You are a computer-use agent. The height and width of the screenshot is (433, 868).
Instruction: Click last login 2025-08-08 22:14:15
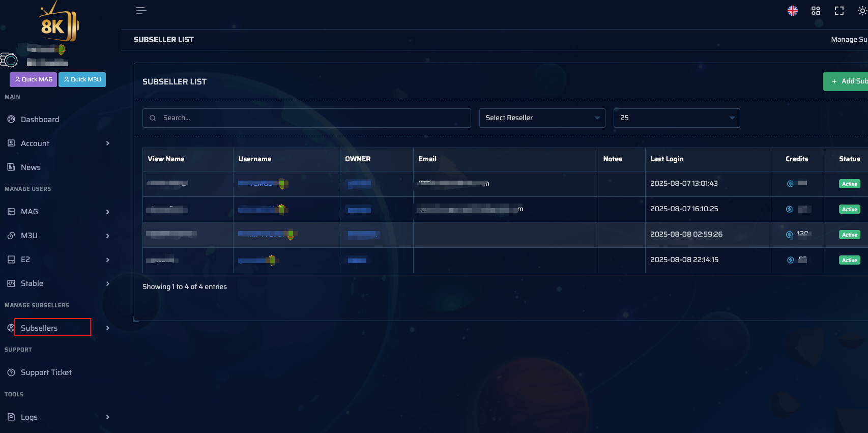click(684, 259)
